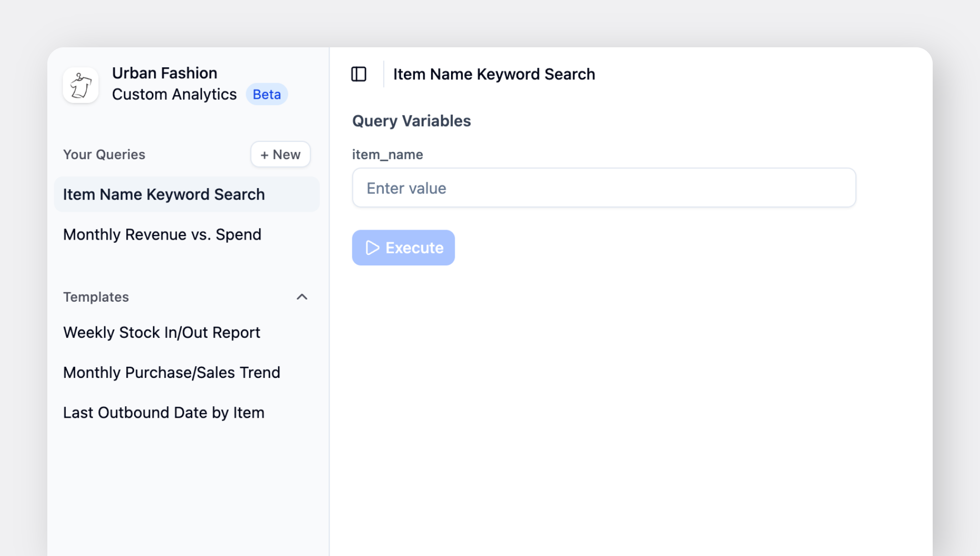Click the Urban Fashion Custom Analytics title

click(174, 84)
